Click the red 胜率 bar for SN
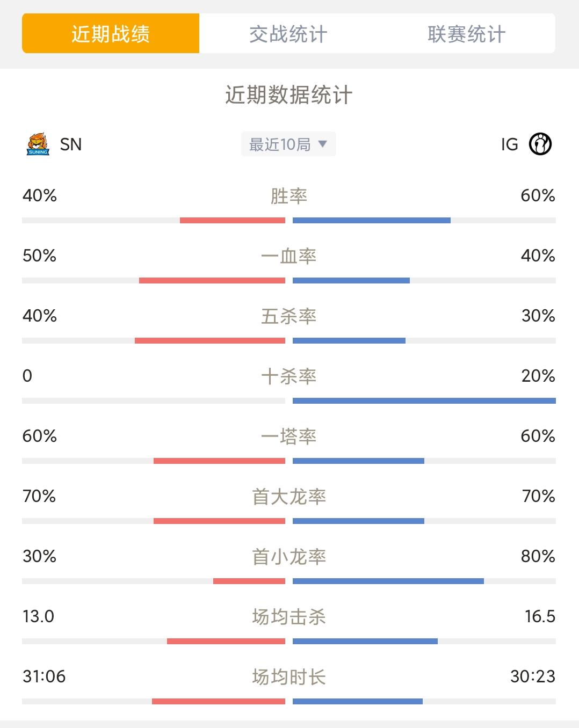579x728 pixels. 233,220
